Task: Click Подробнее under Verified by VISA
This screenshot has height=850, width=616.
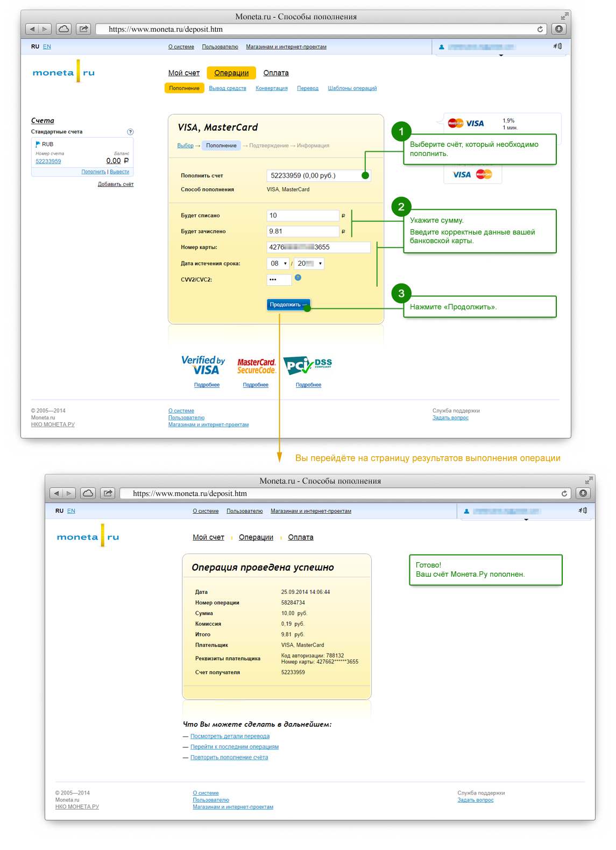Action: click(207, 385)
